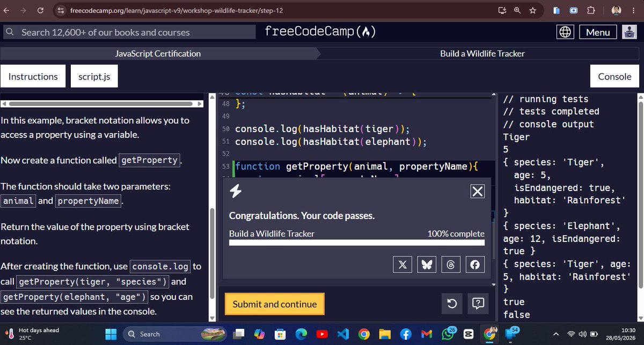Click the browser address bar URL
Viewport: 644px width, 345px height.
(177, 11)
